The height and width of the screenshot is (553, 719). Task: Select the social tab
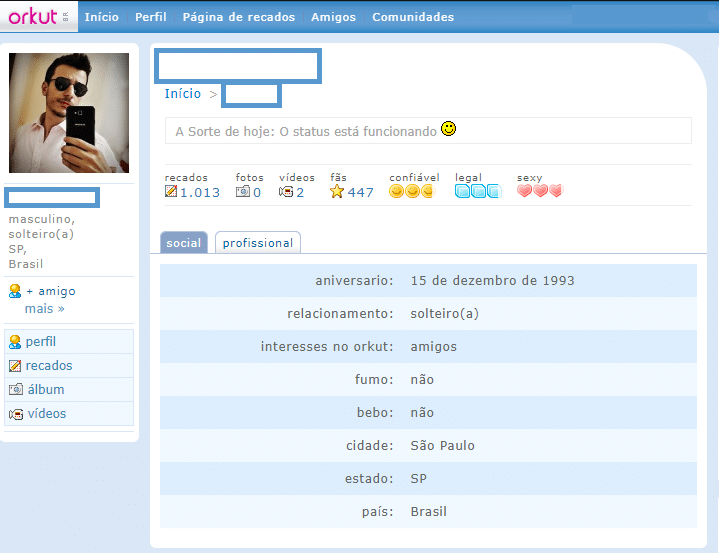pyautogui.click(x=184, y=243)
